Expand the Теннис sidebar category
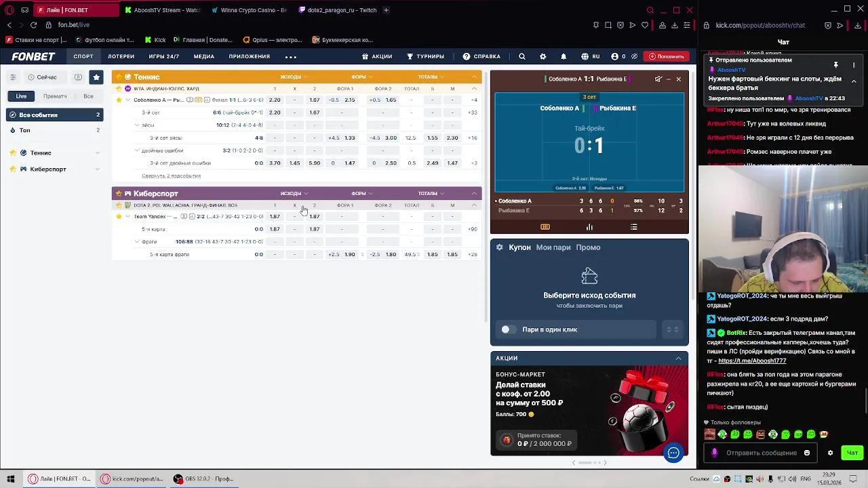 coord(97,152)
